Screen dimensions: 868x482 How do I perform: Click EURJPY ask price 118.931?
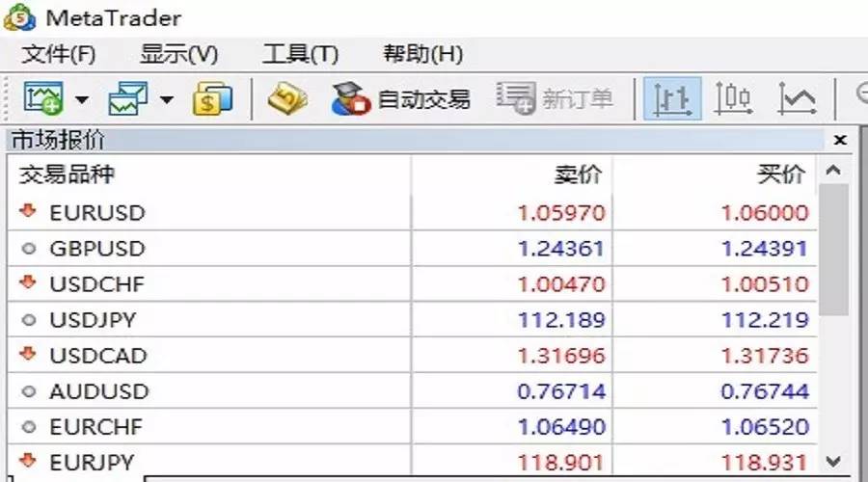point(765,463)
